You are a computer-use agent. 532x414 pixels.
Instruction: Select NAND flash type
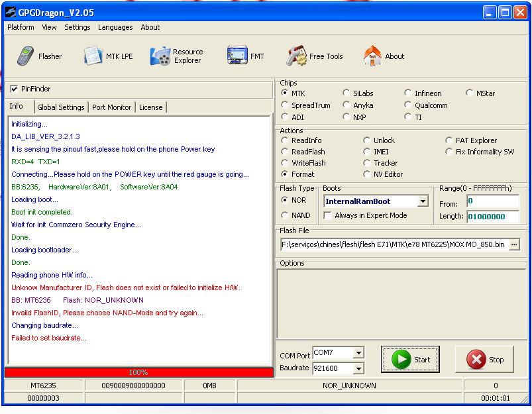click(x=285, y=215)
